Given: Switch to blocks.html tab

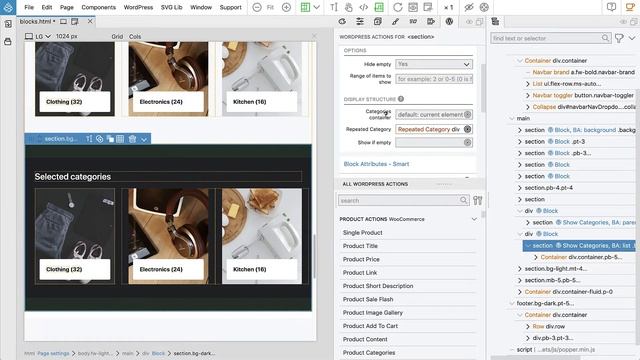Looking at the screenshot, I should [37, 21].
